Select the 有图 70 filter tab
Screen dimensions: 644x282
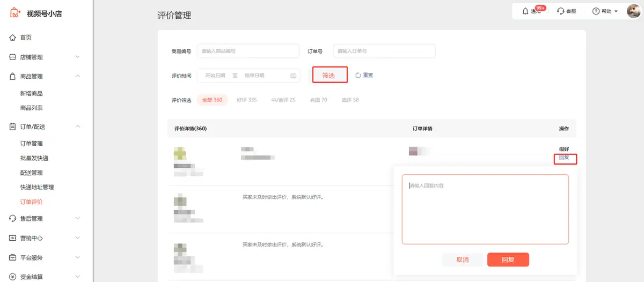coord(318,100)
